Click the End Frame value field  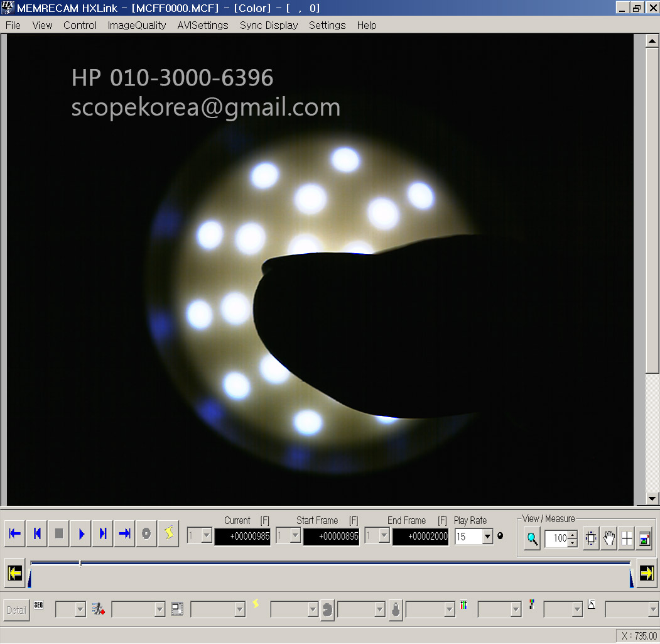tap(420, 537)
